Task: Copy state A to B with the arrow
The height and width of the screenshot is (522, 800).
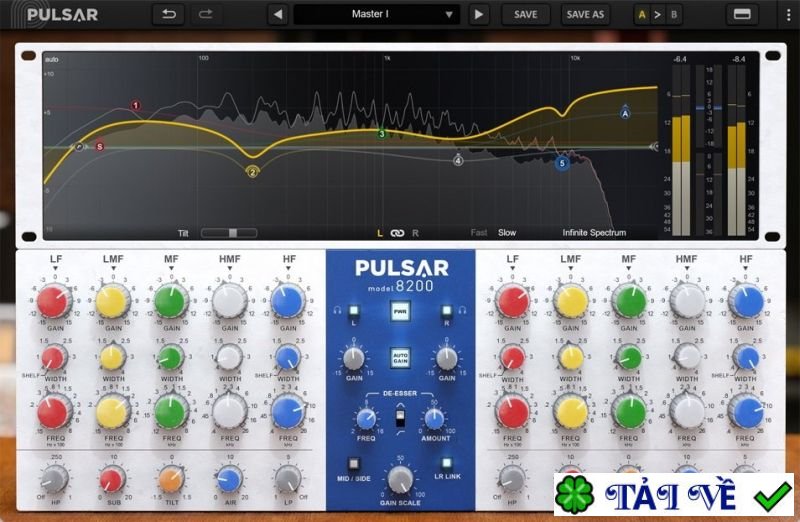Action: coord(658,15)
